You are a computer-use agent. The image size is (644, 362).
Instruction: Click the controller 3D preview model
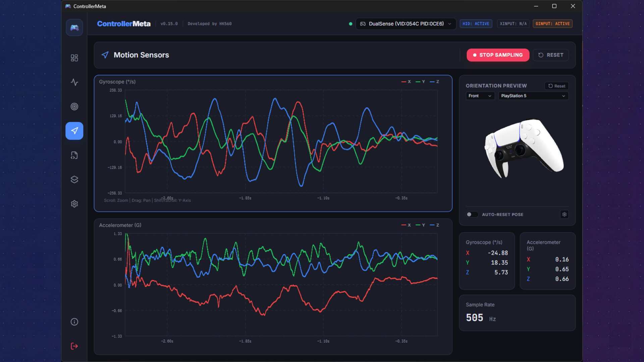point(523,147)
